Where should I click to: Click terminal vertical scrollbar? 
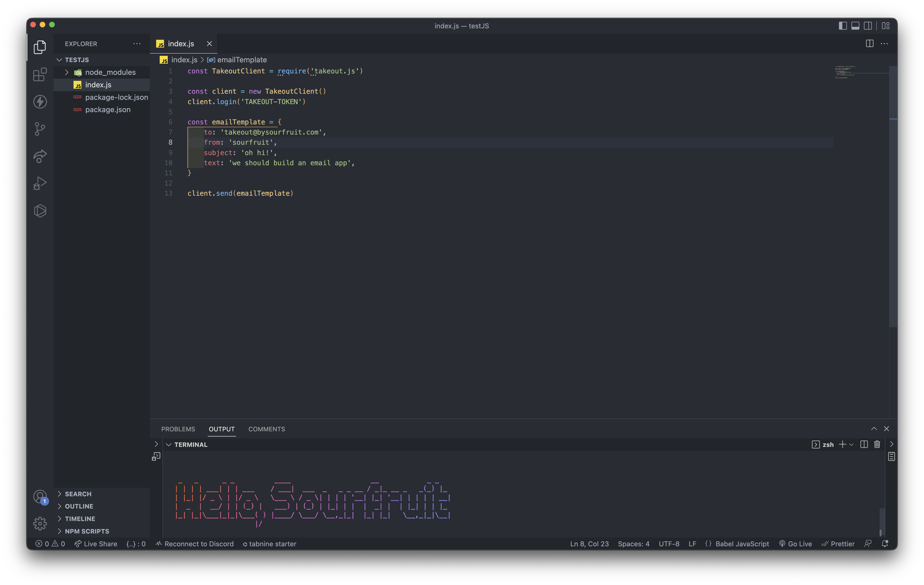(x=882, y=522)
